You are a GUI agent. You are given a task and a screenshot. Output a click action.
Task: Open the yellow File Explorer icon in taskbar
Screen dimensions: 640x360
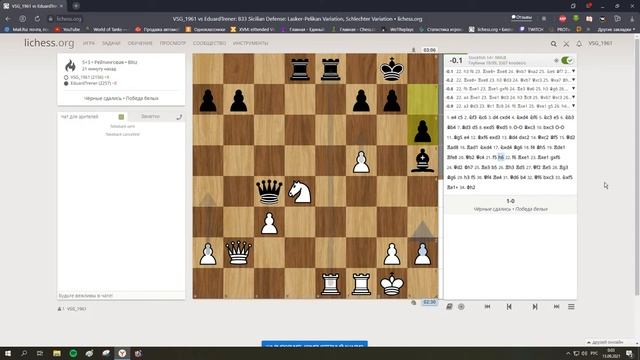point(57,353)
